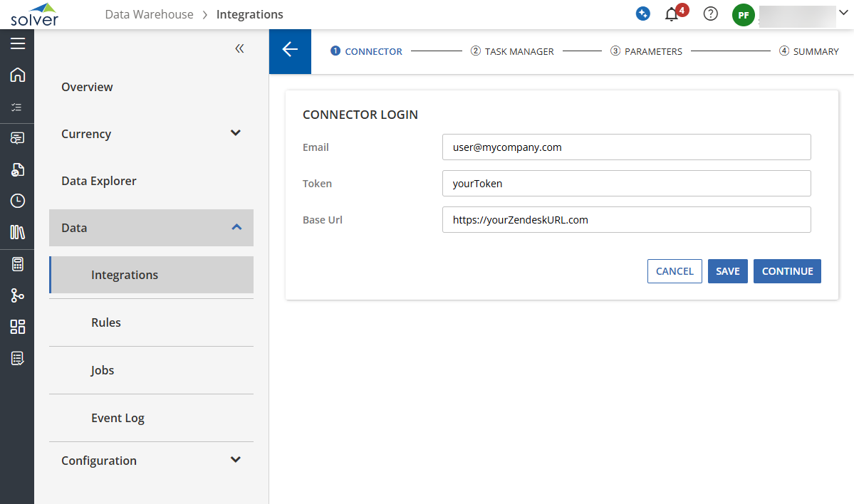
Task: Collapse side panel with double chevron
Action: pyautogui.click(x=239, y=48)
